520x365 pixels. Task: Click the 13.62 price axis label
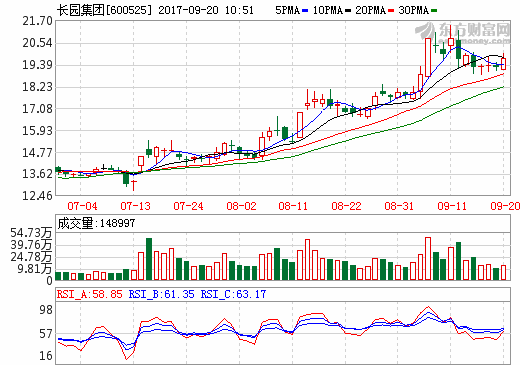(37, 174)
